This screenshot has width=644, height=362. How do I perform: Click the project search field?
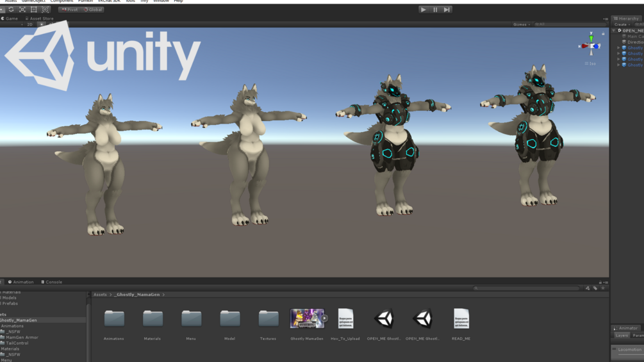click(x=527, y=288)
